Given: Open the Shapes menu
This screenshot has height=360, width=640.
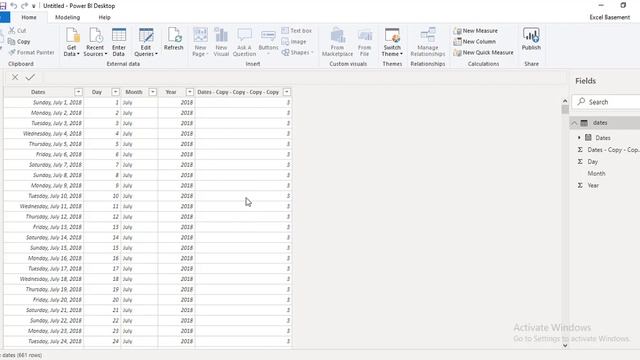Looking at the screenshot, I should 298,52.
